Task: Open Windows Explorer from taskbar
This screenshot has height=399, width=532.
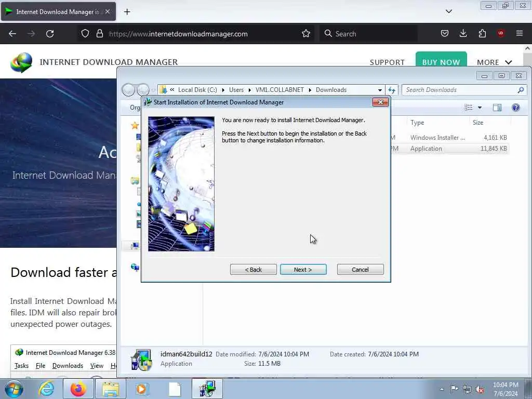Action: [x=111, y=389]
